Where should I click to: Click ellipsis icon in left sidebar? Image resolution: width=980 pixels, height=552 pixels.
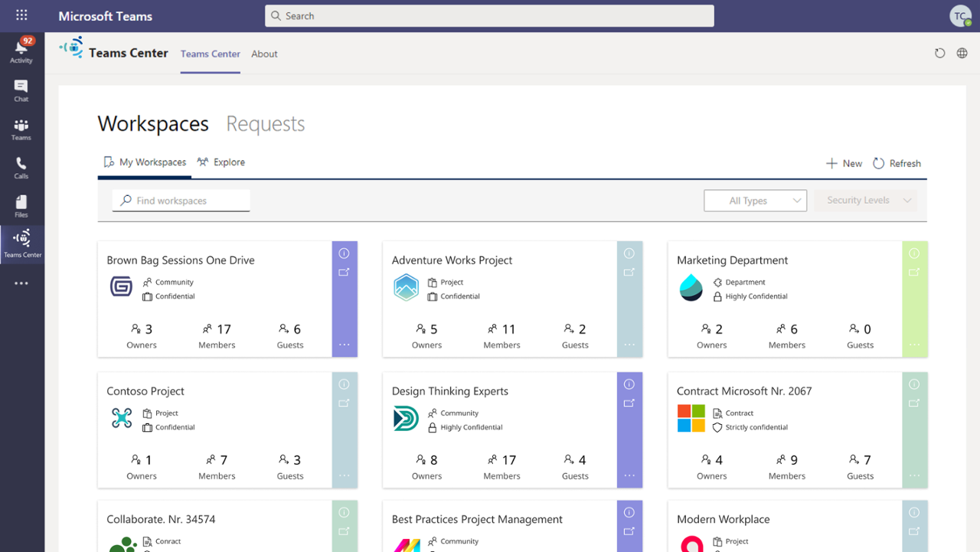point(21,283)
